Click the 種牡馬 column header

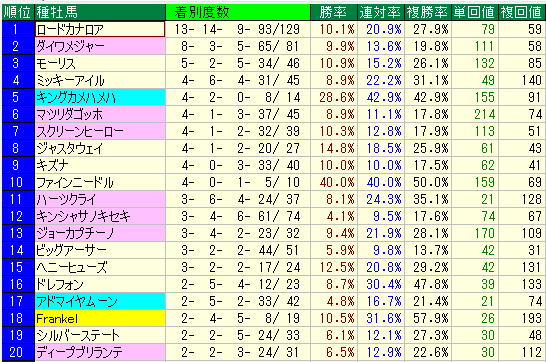coord(100,12)
